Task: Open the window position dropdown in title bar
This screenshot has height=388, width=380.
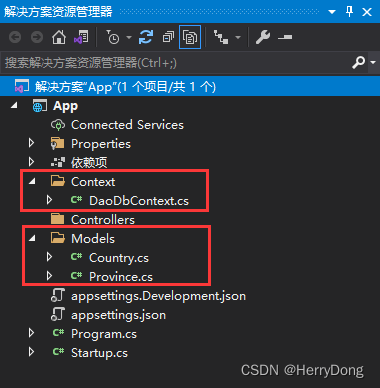Action: [x=332, y=12]
